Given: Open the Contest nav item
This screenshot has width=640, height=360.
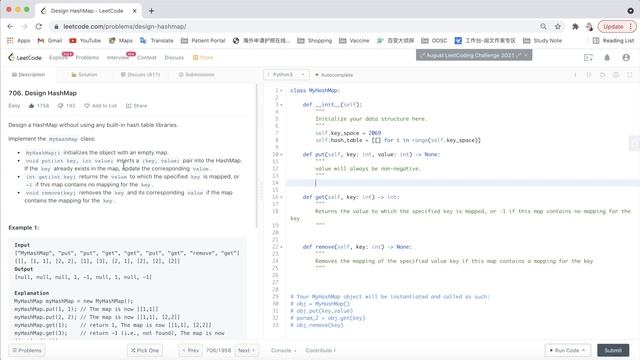Looking at the screenshot, I should point(147,58).
